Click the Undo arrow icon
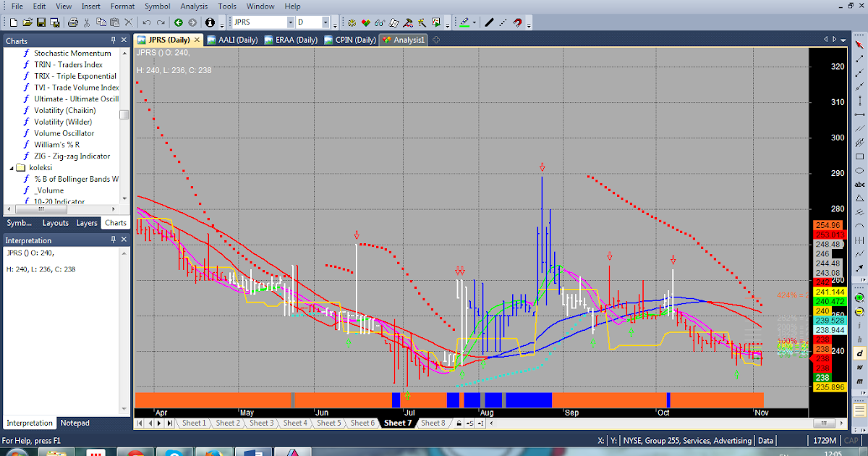868x456 pixels. 147,22
